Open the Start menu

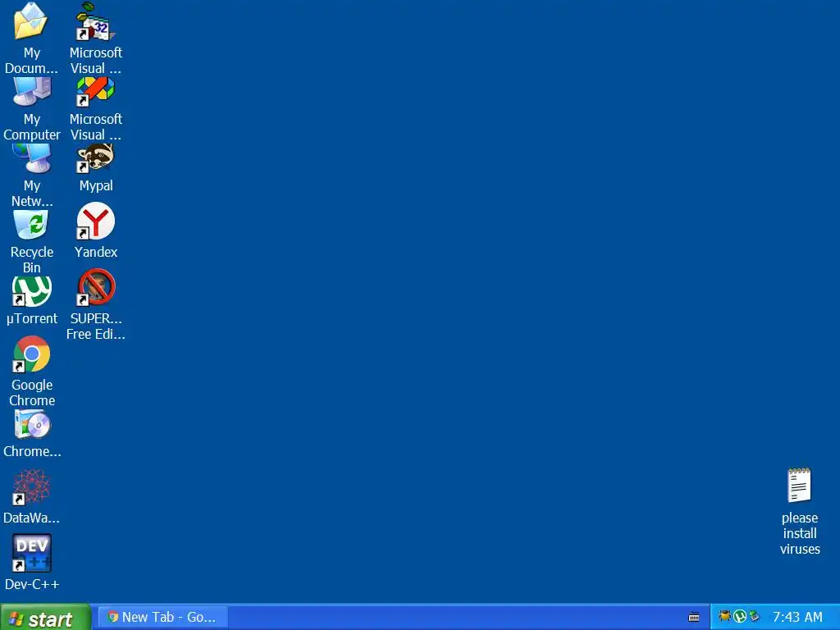pos(46,617)
